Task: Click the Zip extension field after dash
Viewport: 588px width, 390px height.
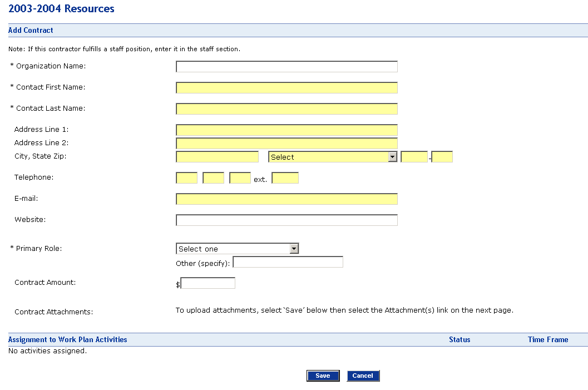Action: tap(442, 157)
